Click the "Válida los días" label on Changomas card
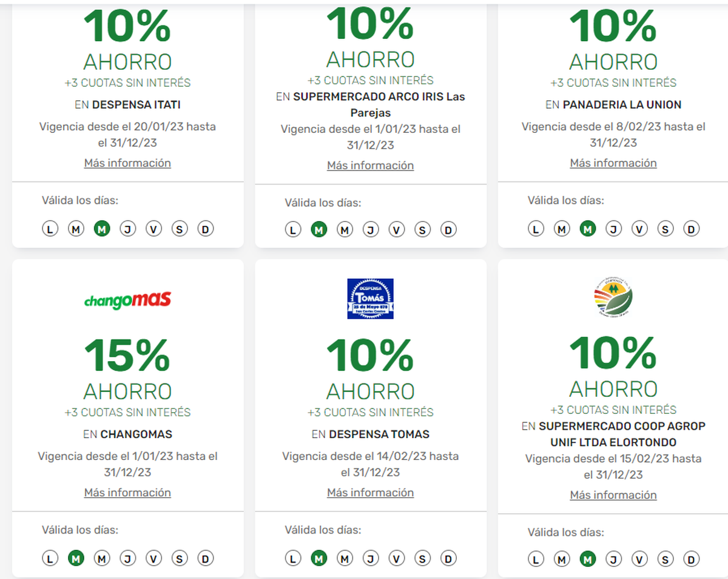Viewport: 728px width, 579px height. pos(81,529)
